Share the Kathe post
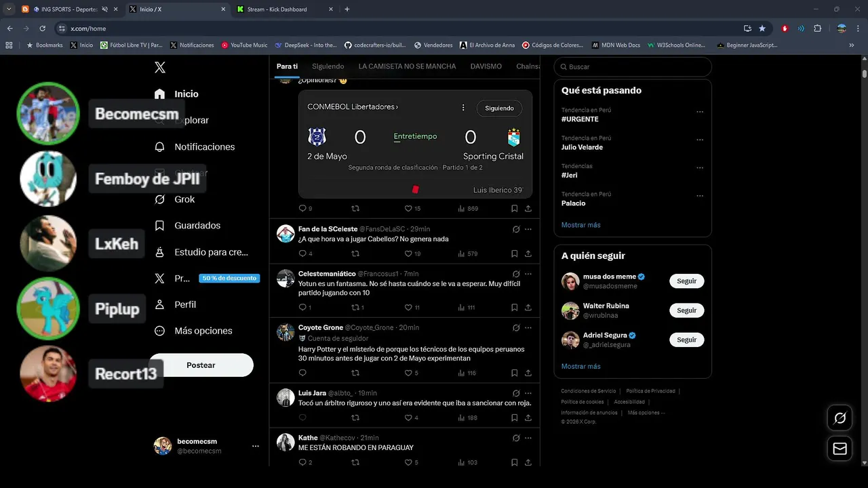This screenshot has height=488, width=868. (x=528, y=462)
